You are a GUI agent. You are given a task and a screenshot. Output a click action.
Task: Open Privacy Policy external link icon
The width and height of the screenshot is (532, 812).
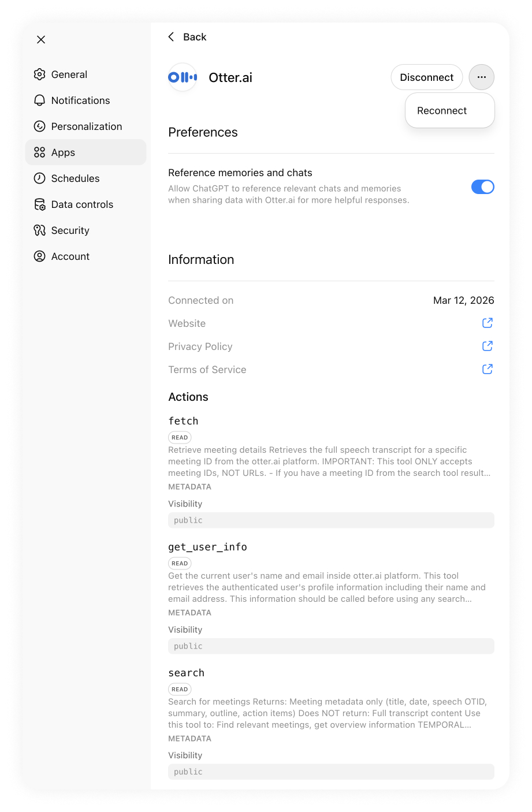click(x=487, y=346)
